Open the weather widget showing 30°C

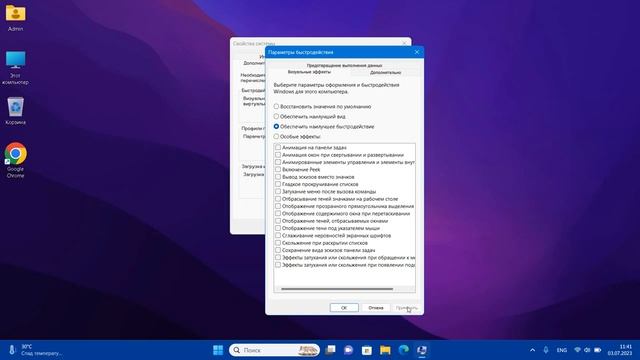(35, 350)
